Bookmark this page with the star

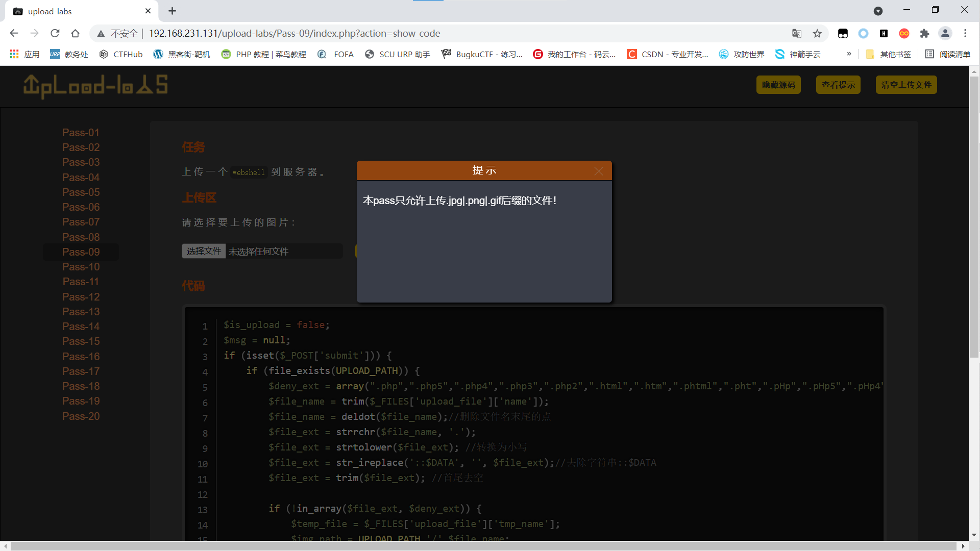coord(817,33)
